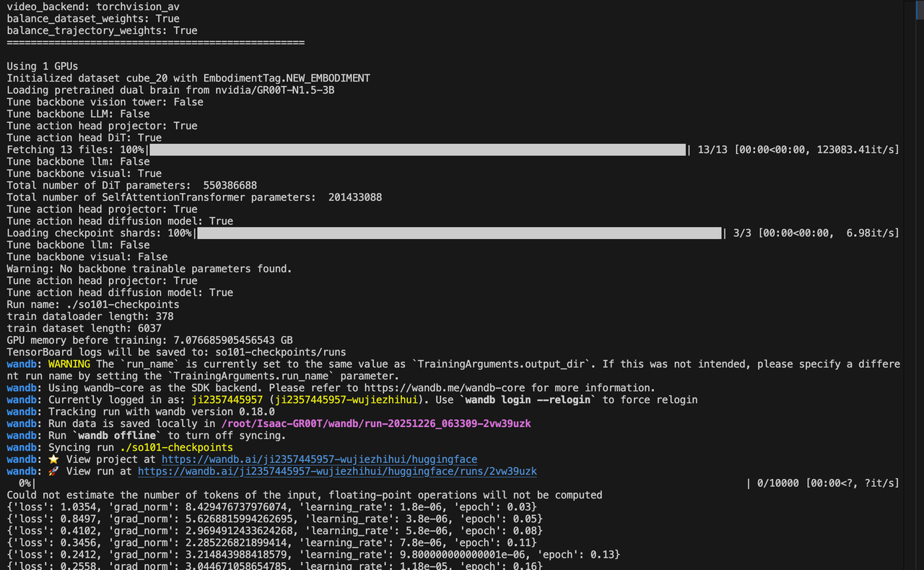The image size is (924, 570).
Task: Click 'Tune backbone LLM: False' line
Action: point(78,113)
